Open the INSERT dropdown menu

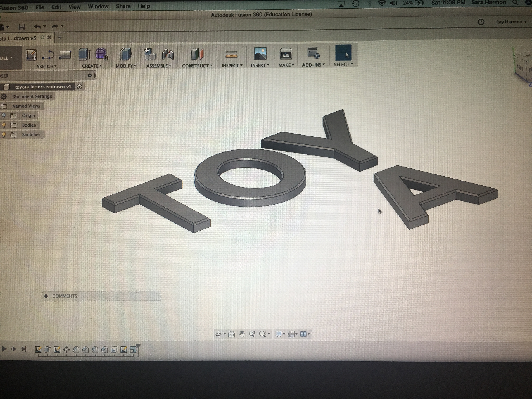pos(260,65)
